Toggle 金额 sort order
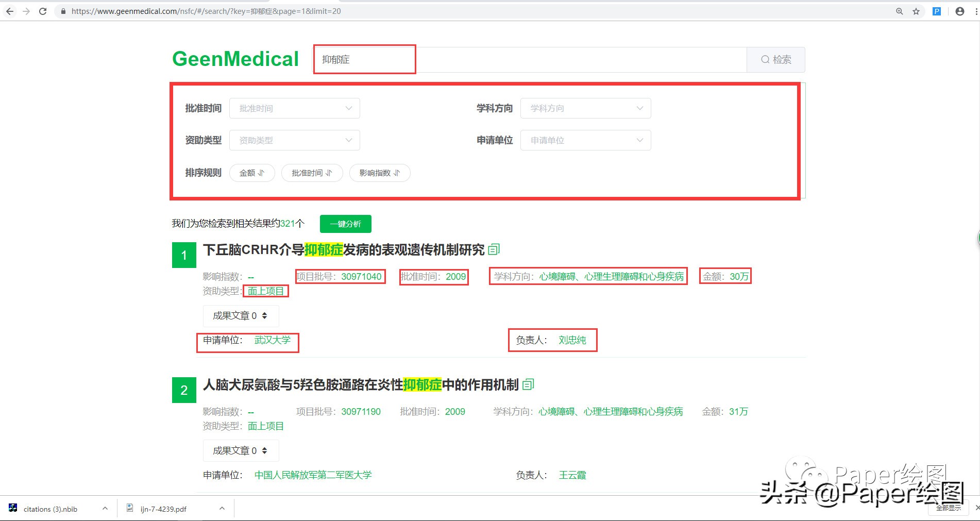 click(252, 173)
